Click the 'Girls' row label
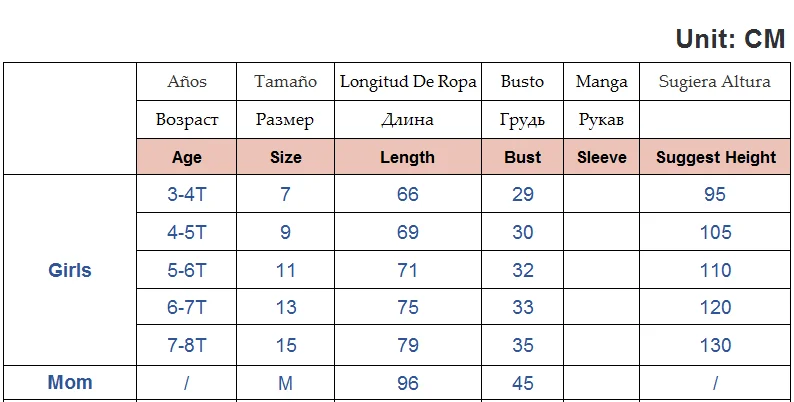Viewport: 794px width, 402px height. tap(70, 270)
